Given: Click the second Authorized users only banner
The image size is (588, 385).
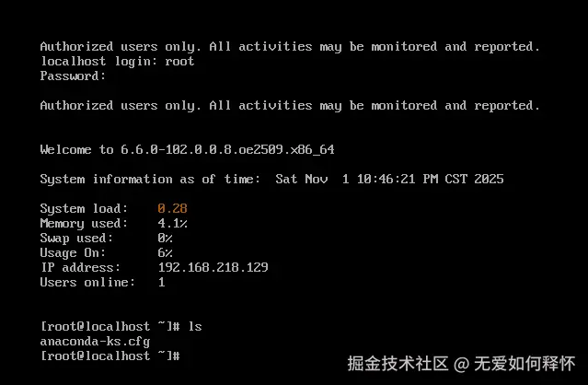Looking at the screenshot, I should [290, 105].
